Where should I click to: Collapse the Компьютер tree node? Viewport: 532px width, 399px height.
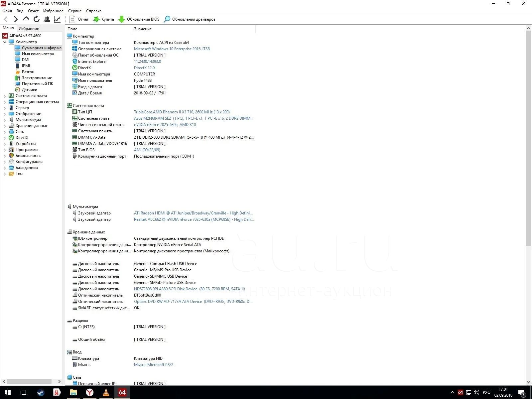coord(5,42)
